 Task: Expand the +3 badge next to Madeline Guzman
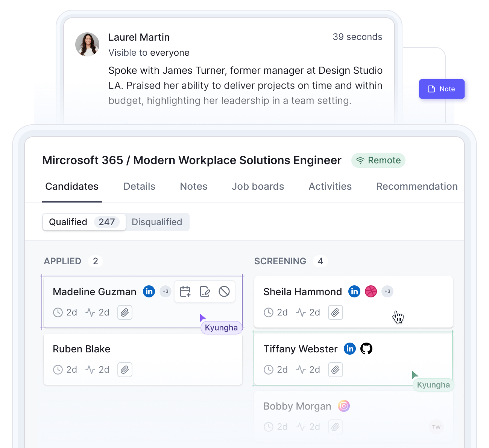click(x=166, y=291)
